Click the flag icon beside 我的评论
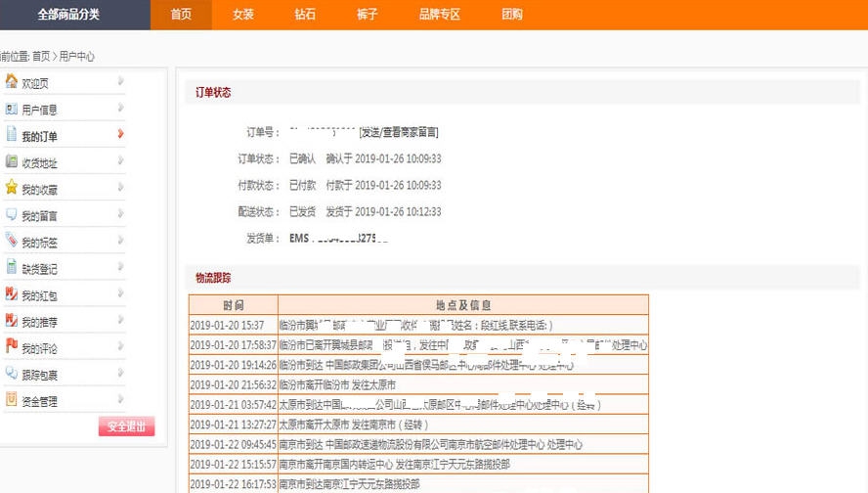The height and width of the screenshot is (493, 868). (x=11, y=345)
